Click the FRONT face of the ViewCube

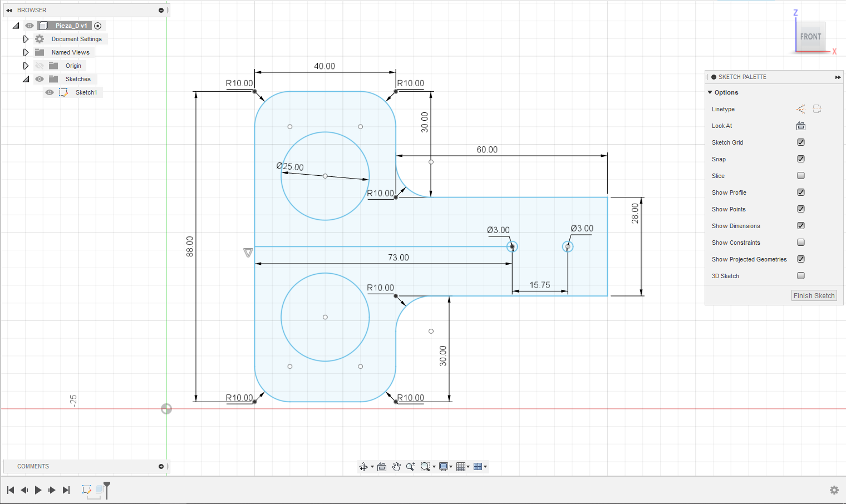coord(810,37)
